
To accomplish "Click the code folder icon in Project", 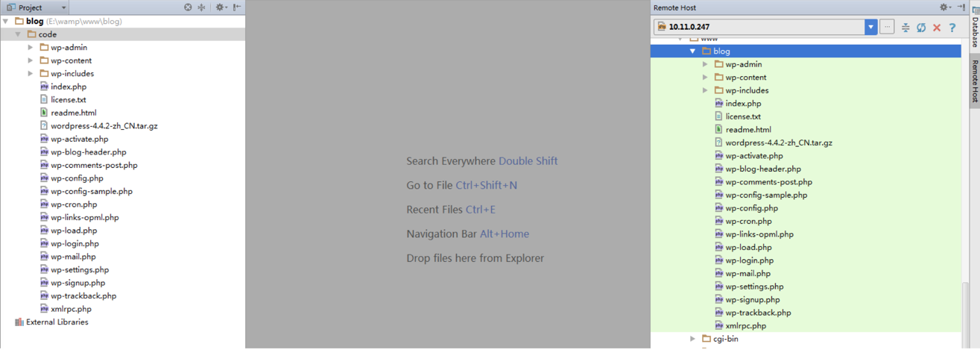I will pos(32,34).
